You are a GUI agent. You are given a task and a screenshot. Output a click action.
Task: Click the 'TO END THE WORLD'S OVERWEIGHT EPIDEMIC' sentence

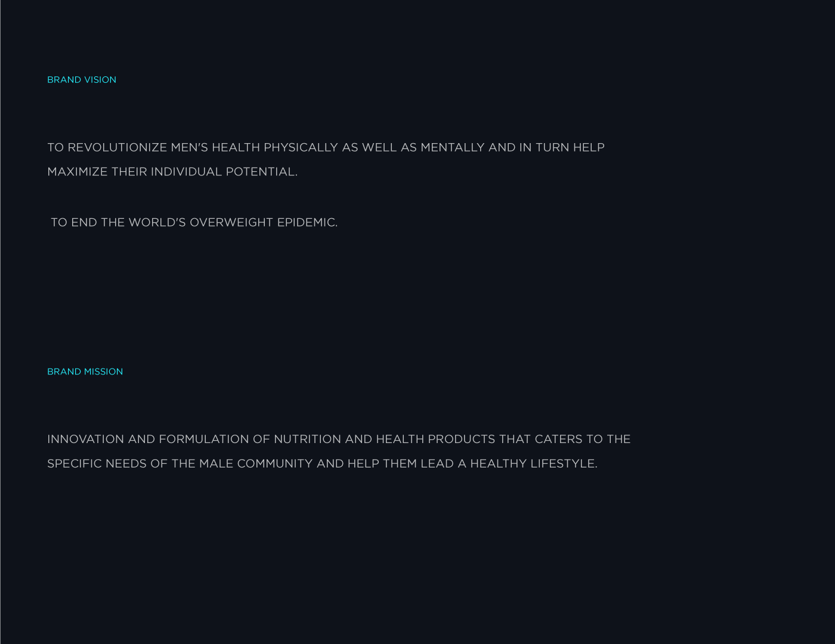click(x=194, y=222)
